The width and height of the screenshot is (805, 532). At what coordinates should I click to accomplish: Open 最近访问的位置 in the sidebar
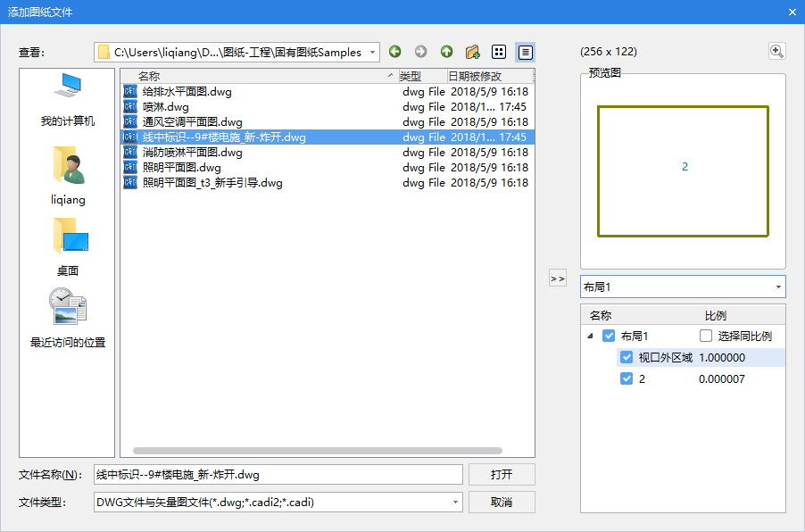point(68,317)
